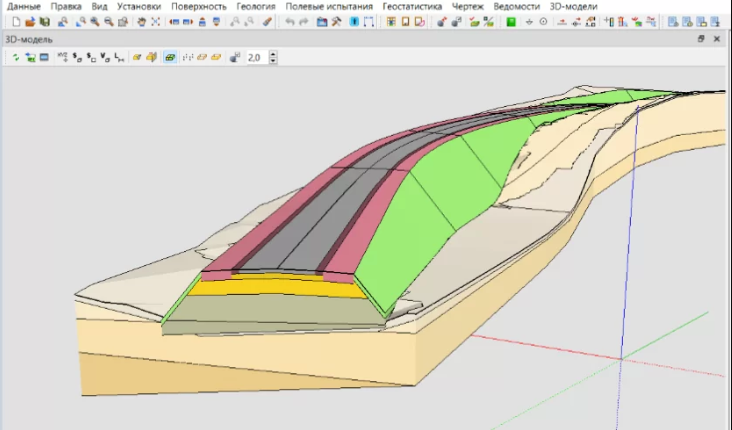
Task: Select the Pan hand tool
Action: click(x=141, y=21)
